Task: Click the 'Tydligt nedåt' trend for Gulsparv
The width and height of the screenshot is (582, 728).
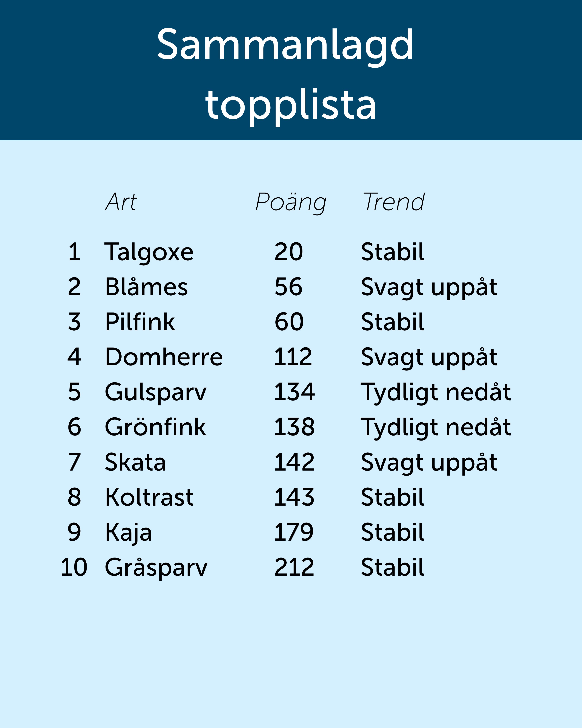Action: pos(436,392)
